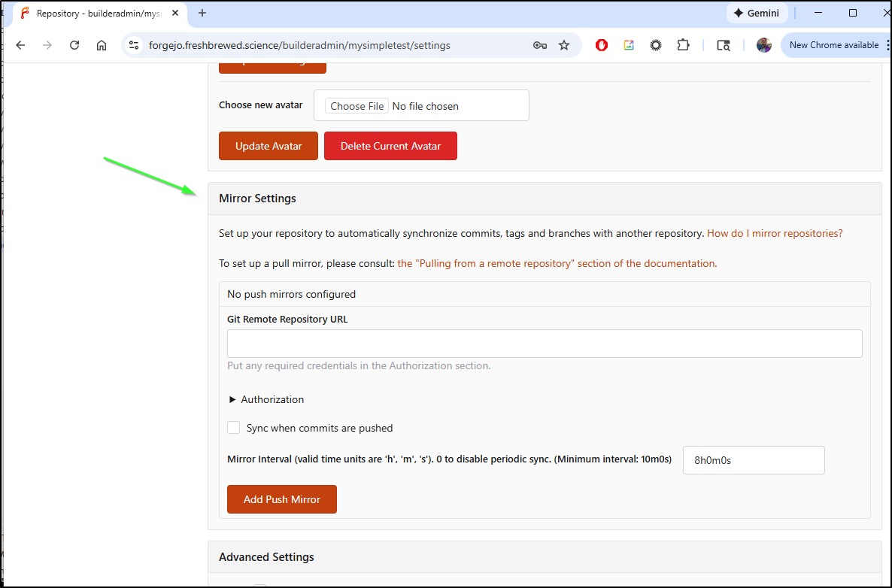View site information icon in address bar
Screen dimensions: 892x588
click(134, 45)
